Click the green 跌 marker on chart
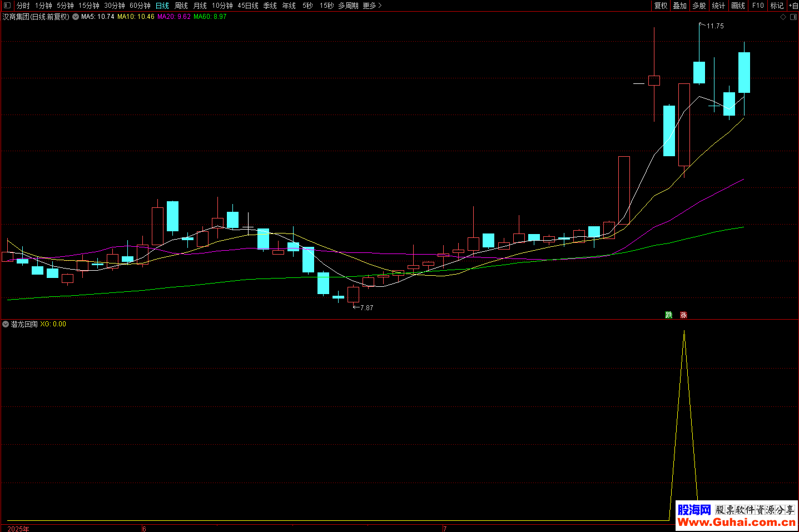799x532 pixels. [669, 315]
